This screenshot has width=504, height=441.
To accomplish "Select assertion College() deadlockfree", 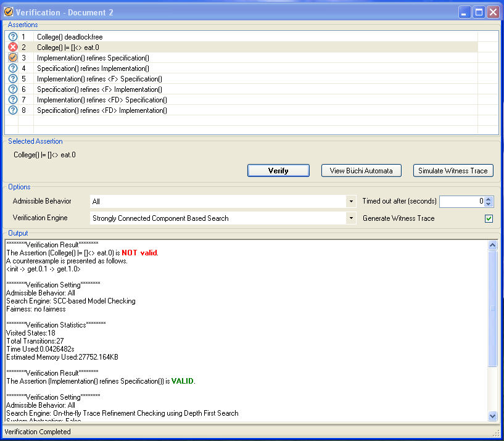I will tap(70, 37).
